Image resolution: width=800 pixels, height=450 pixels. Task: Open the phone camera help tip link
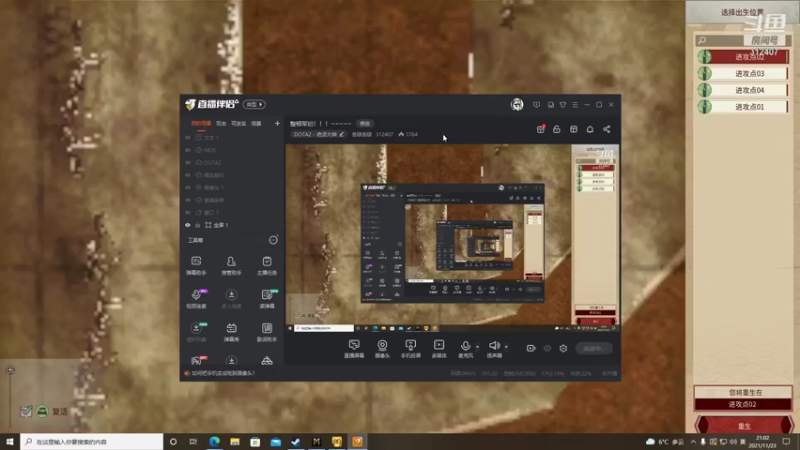pyautogui.click(x=223, y=373)
